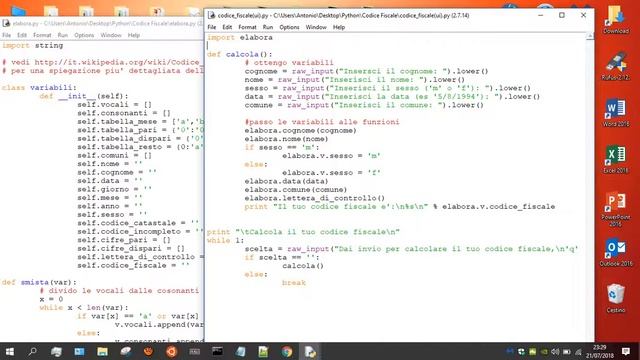
Task: Click the 'while 1:' line
Action: point(225,240)
